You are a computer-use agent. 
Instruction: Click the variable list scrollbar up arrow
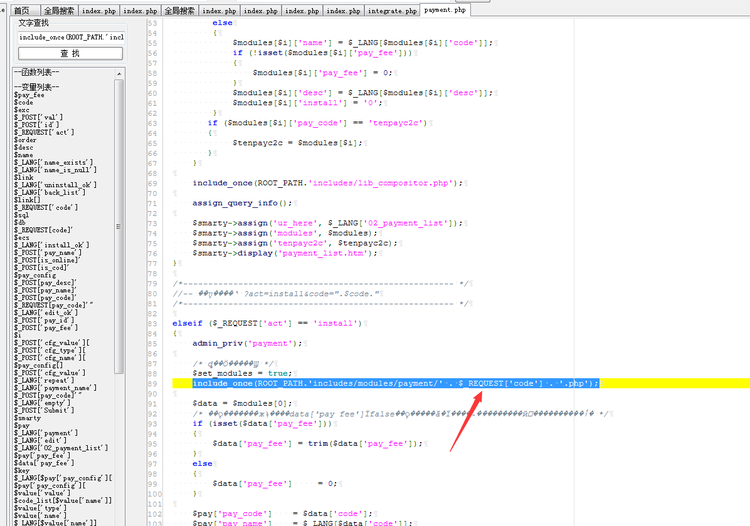tap(120, 72)
